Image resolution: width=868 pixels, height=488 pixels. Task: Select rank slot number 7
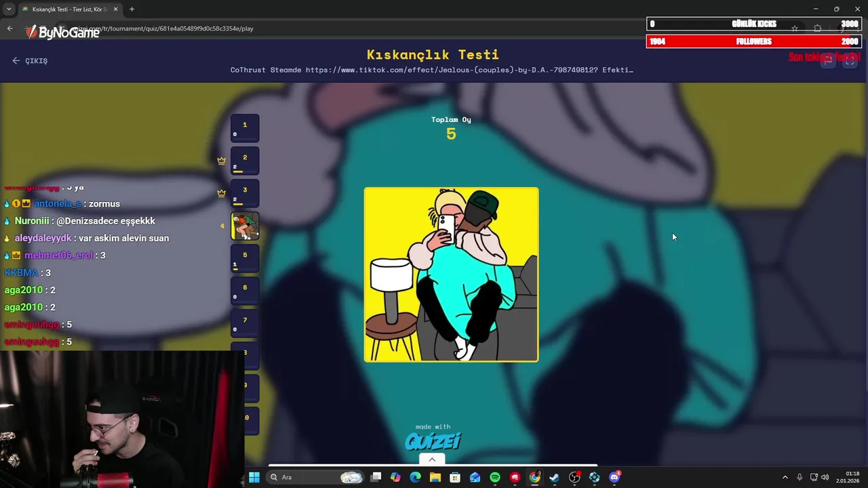(x=245, y=324)
